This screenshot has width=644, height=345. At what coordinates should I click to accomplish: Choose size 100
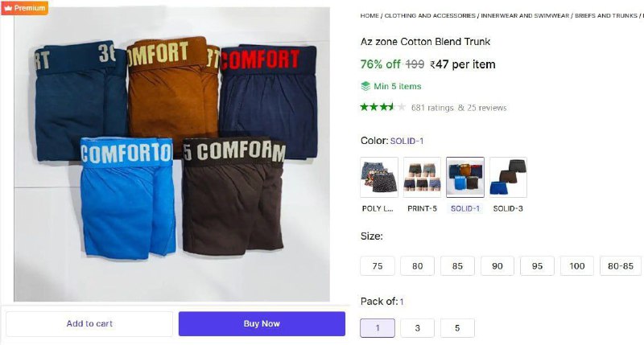tap(576, 265)
